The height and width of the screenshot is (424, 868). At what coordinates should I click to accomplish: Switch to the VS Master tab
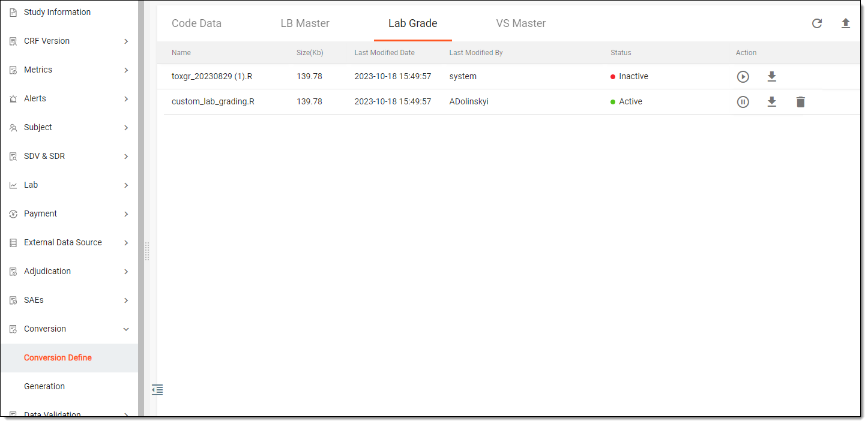(521, 23)
